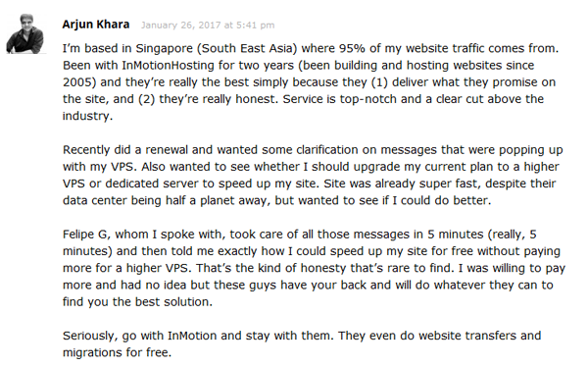Viewport: 588px width, 367px height.
Task: Click the word 'Recently' starting second paragraph
Action: tap(86, 150)
